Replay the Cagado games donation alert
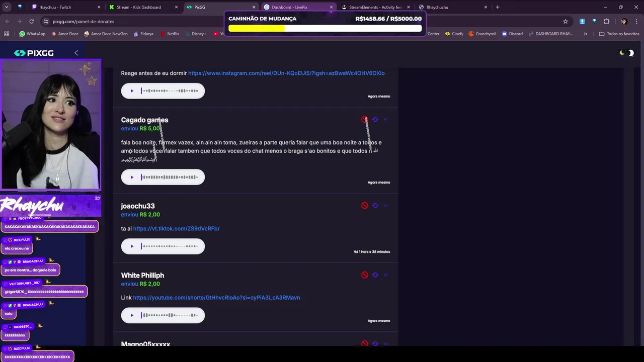644x362 pixels. pos(375,120)
